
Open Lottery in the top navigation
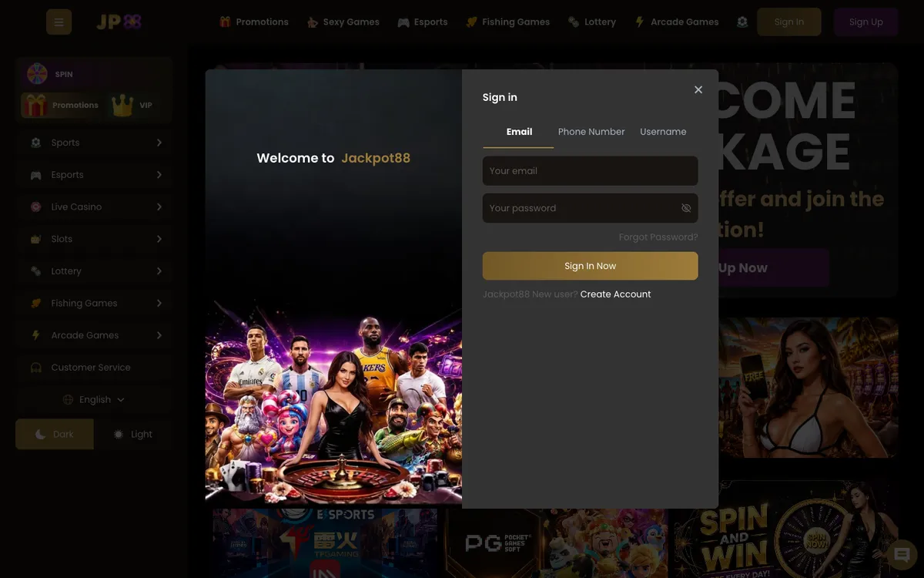coord(592,22)
